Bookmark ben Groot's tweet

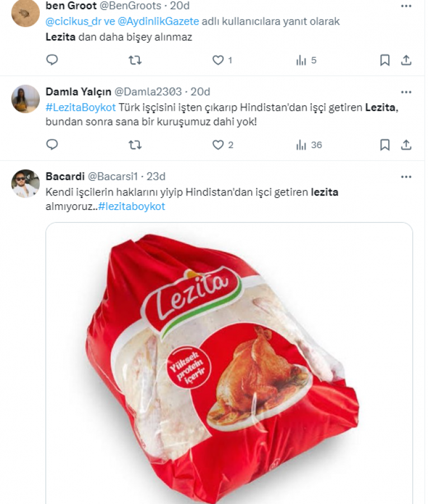coord(385,60)
